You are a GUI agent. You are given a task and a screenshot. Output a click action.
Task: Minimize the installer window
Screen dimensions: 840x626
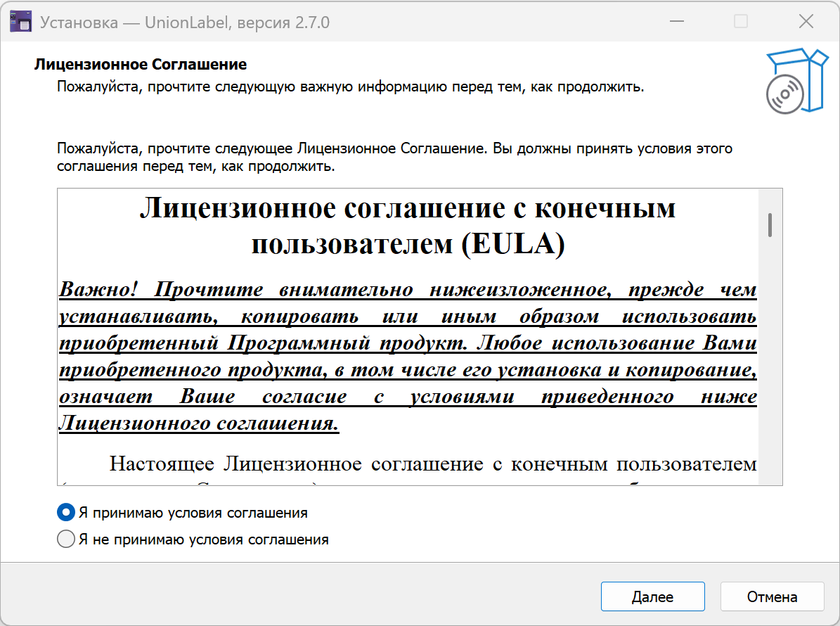coord(676,22)
